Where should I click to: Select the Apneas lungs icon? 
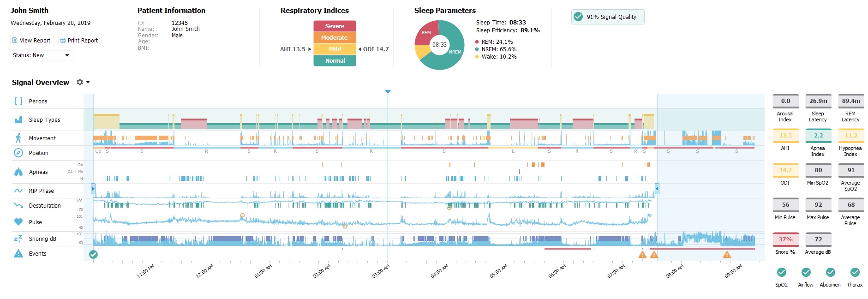[x=18, y=172]
